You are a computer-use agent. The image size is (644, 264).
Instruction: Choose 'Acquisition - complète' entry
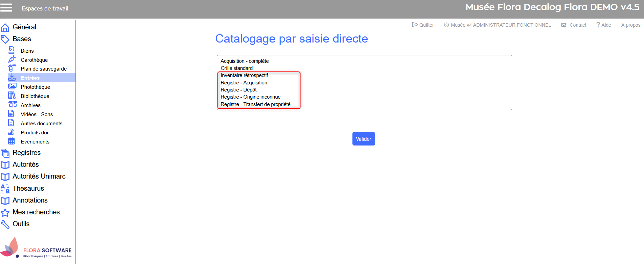click(245, 61)
